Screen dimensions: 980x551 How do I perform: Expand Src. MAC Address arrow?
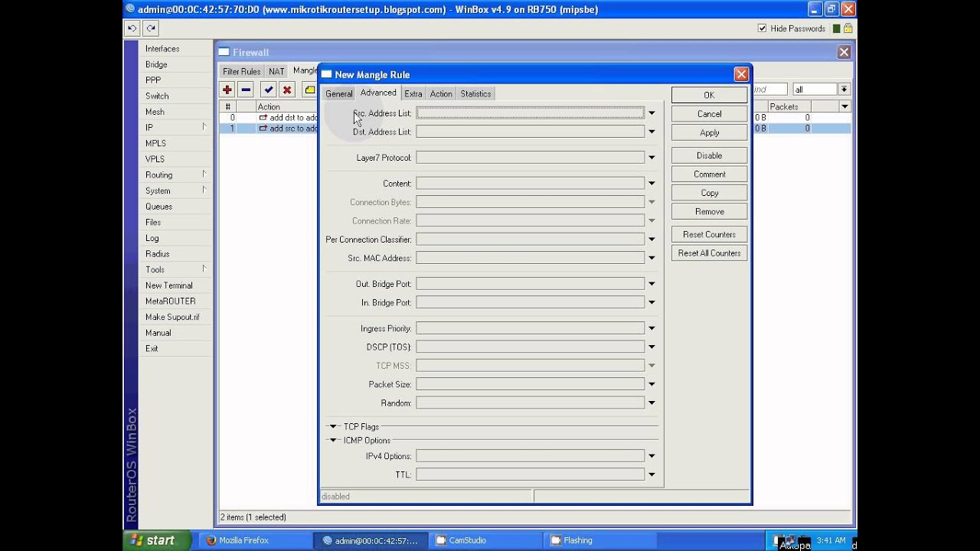(x=652, y=258)
